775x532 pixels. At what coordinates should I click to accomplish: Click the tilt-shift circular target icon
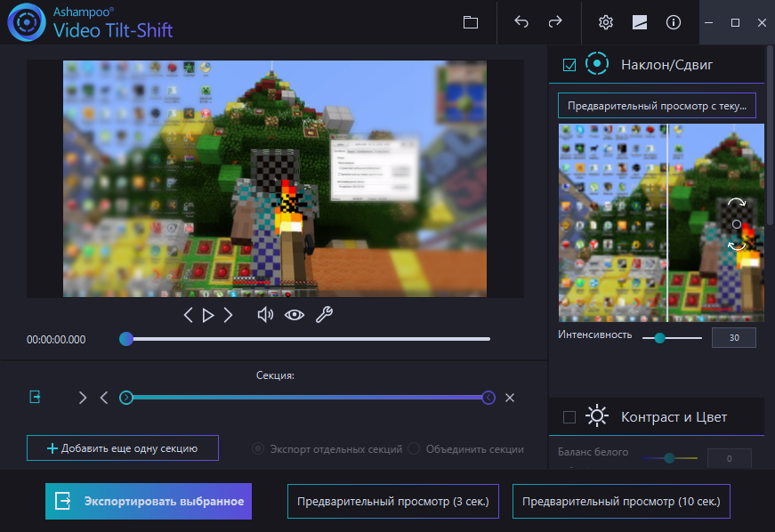[596, 64]
